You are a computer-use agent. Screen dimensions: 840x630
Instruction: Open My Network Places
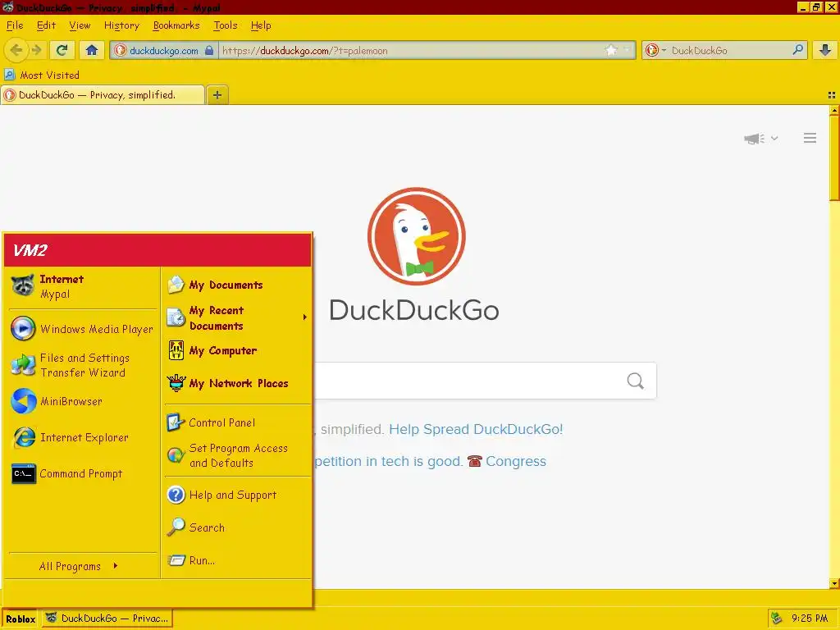point(237,384)
